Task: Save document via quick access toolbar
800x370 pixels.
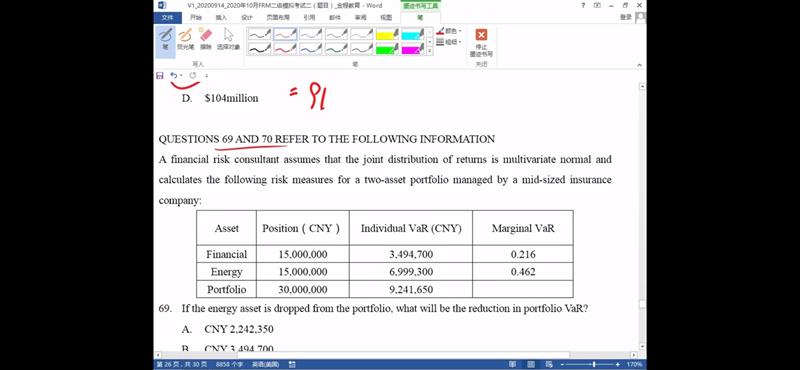Action: coord(160,76)
